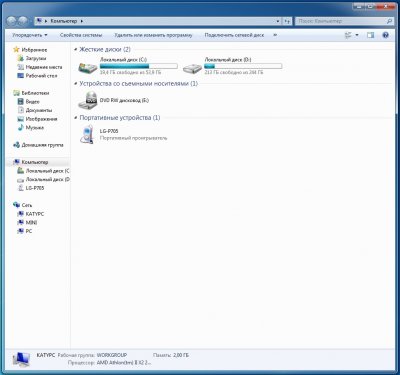Open KATYPC under Сеть

pos(35,214)
